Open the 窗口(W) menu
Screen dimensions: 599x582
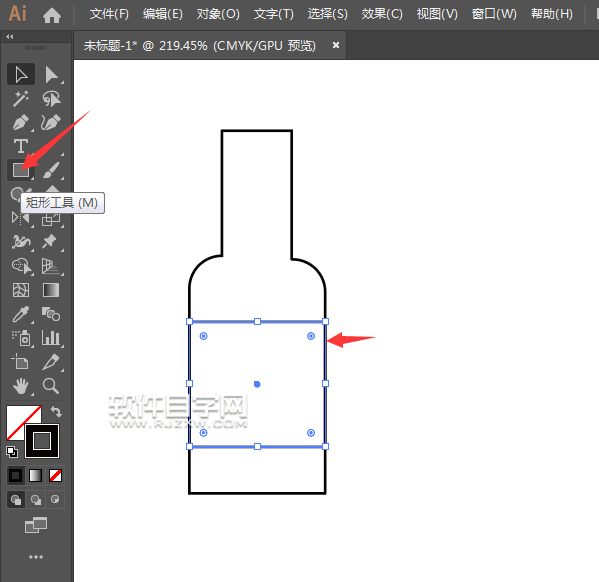(x=494, y=15)
